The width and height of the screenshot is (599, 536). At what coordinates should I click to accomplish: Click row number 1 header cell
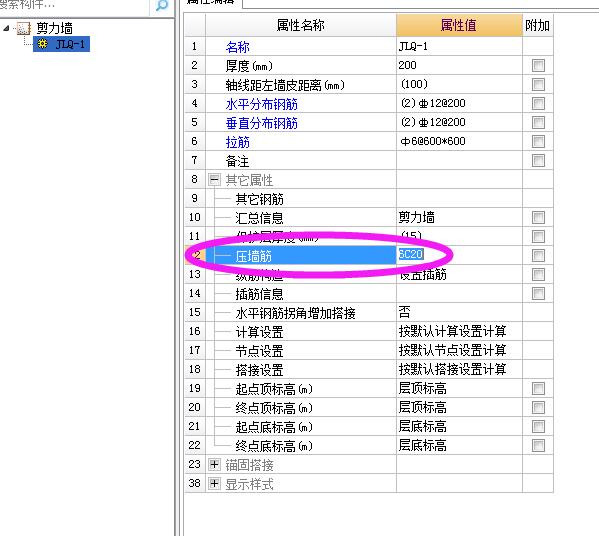[x=195, y=47]
